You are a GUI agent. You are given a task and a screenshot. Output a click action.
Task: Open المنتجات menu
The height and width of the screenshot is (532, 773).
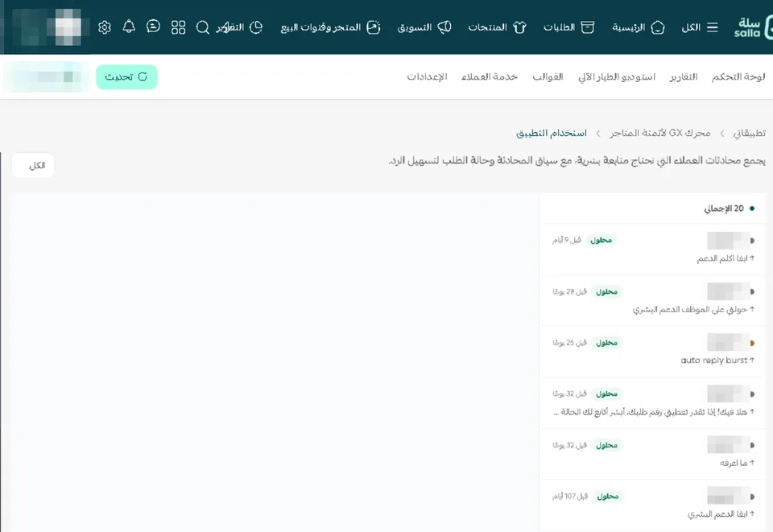488,27
